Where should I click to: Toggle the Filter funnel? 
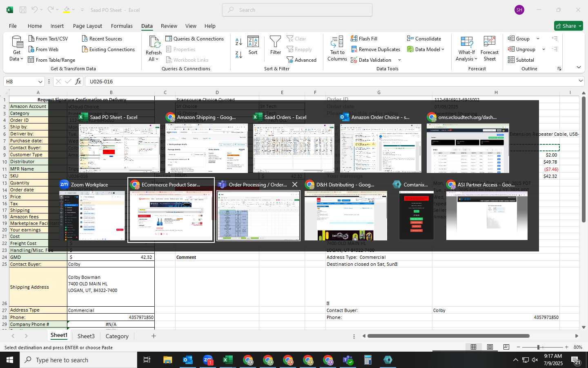click(276, 45)
